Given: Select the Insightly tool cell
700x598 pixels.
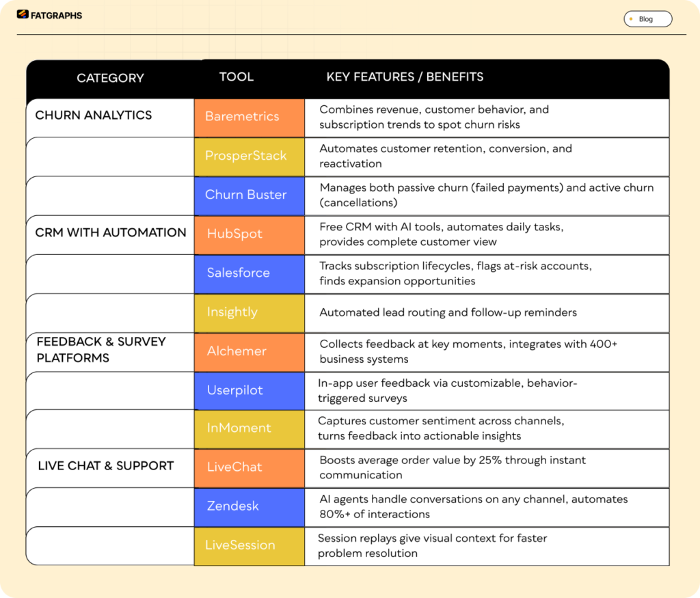Looking at the screenshot, I should 249,312.
